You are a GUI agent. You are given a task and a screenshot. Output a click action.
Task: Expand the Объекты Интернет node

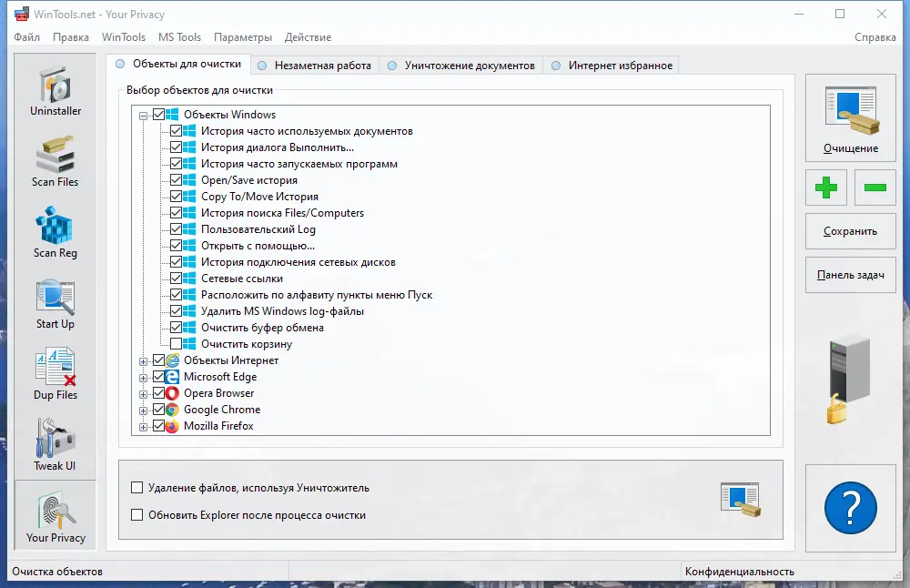point(144,361)
